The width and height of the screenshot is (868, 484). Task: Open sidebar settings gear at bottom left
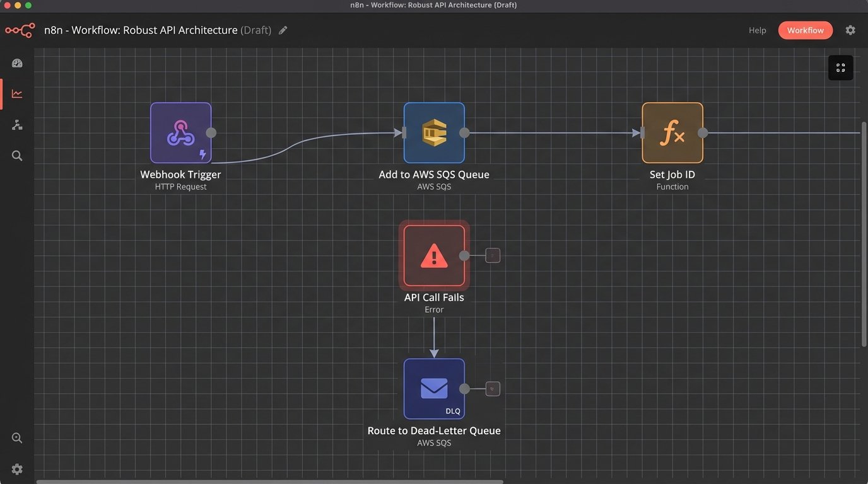click(17, 469)
